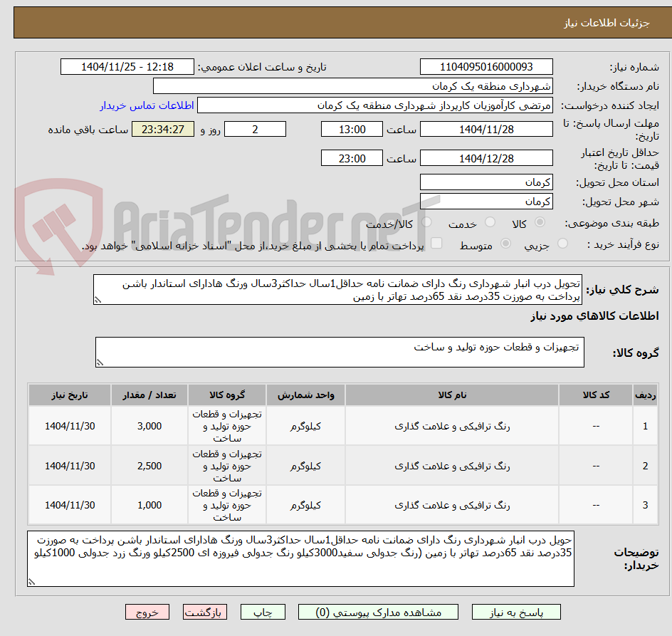Screen dimensions: 672x636
Task: Click the خروج exit button
Action: click(147, 612)
